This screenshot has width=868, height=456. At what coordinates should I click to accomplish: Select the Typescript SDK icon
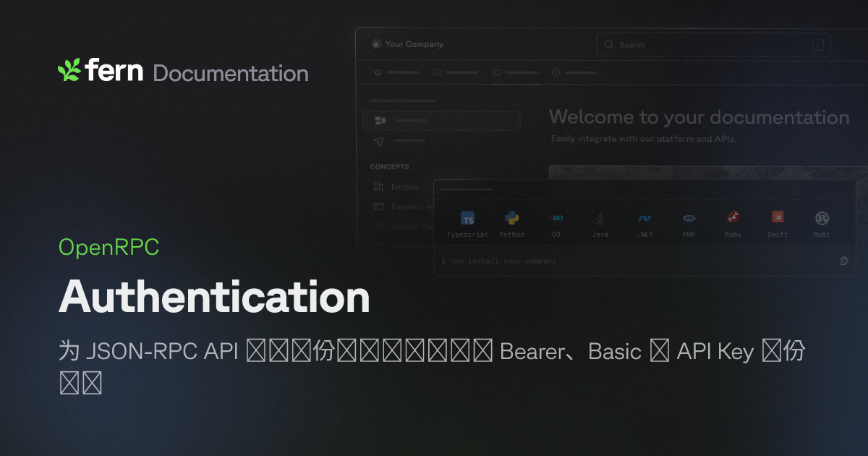click(x=468, y=219)
